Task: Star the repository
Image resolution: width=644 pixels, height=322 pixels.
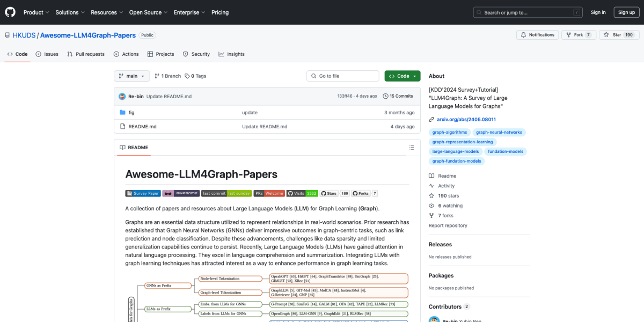Action: [613, 35]
